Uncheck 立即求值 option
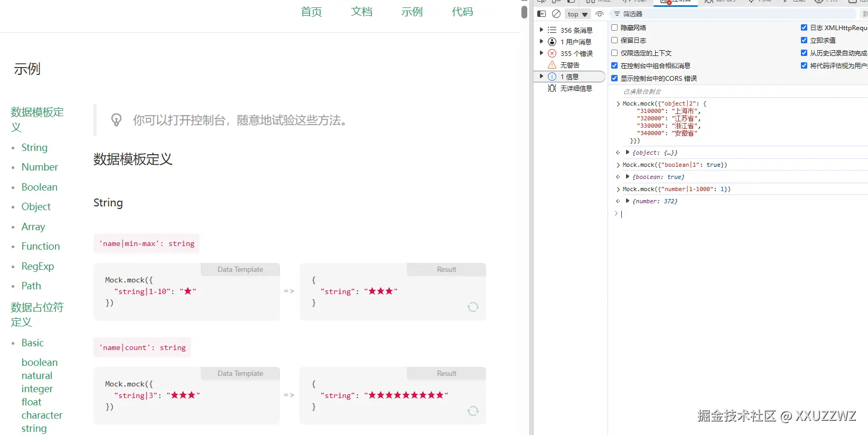The height and width of the screenshot is (435, 868). click(x=804, y=40)
